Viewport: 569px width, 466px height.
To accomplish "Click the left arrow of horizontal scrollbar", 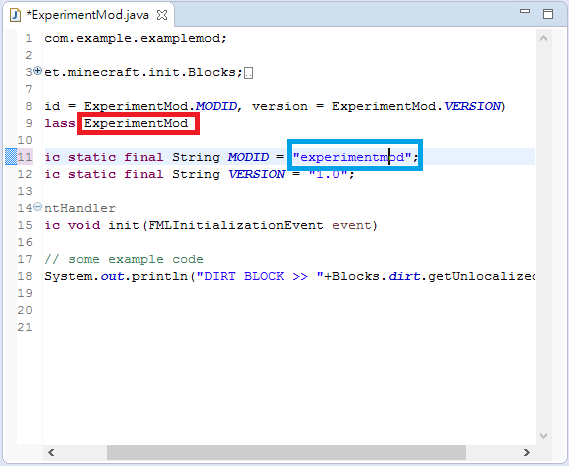I will click(x=51, y=452).
